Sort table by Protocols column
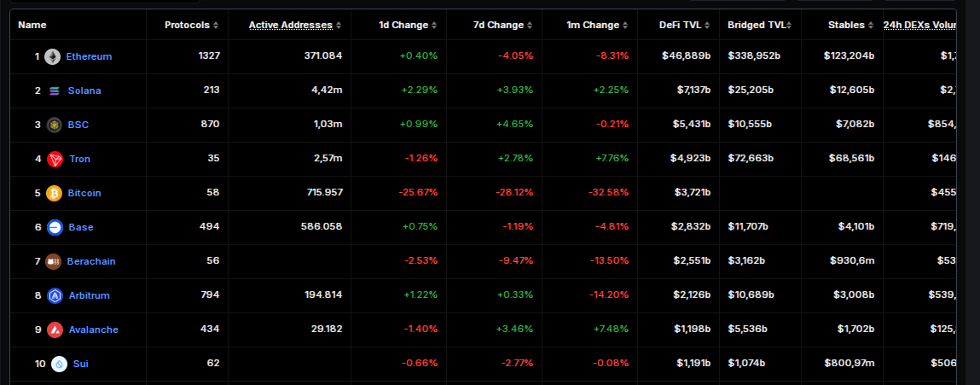The width and height of the screenshot is (980, 385). click(191, 26)
